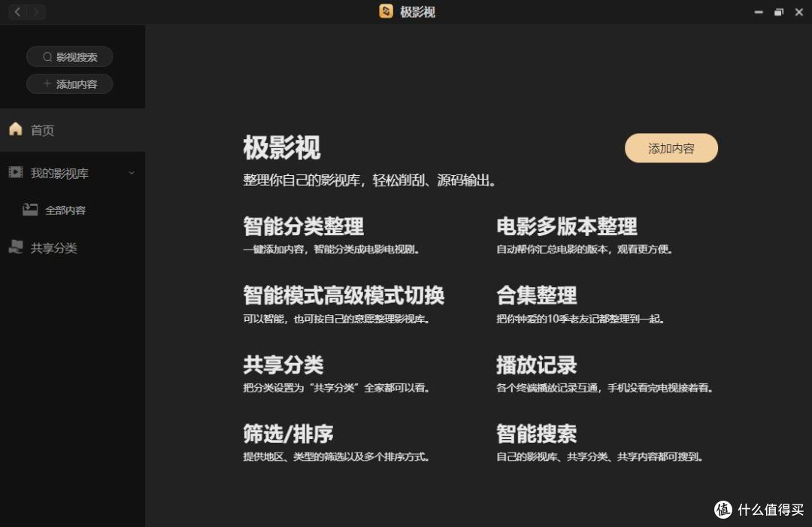Click the 智能模式高级模式切换 heading

344,295
